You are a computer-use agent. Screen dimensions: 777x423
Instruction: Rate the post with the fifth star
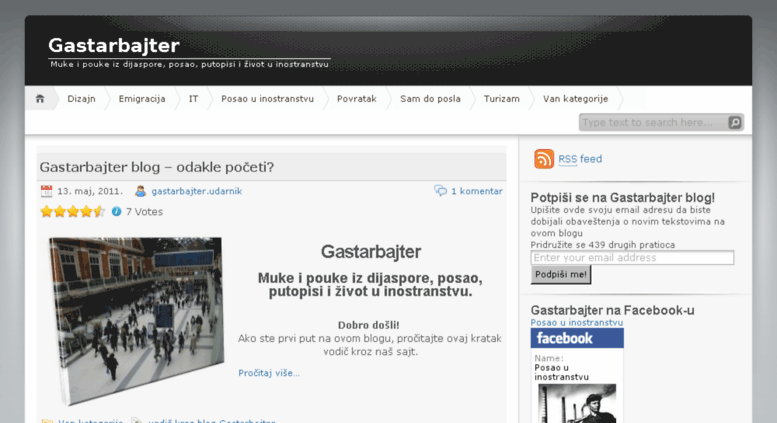[99, 212]
